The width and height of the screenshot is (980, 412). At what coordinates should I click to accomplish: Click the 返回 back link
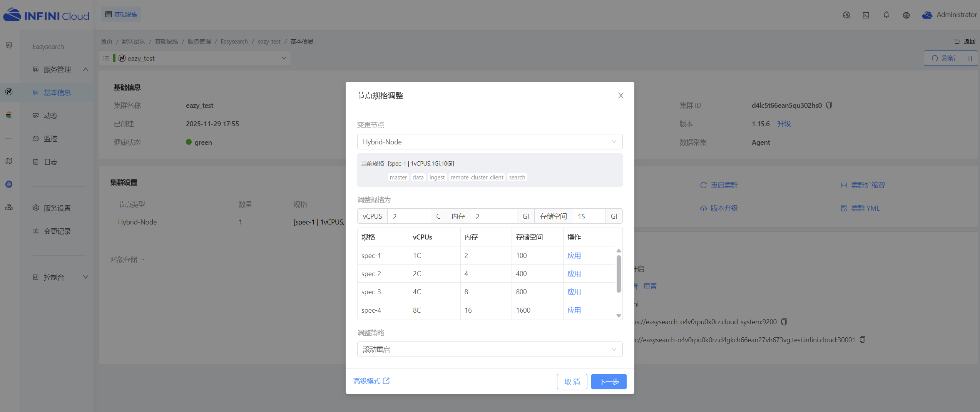(x=965, y=41)
